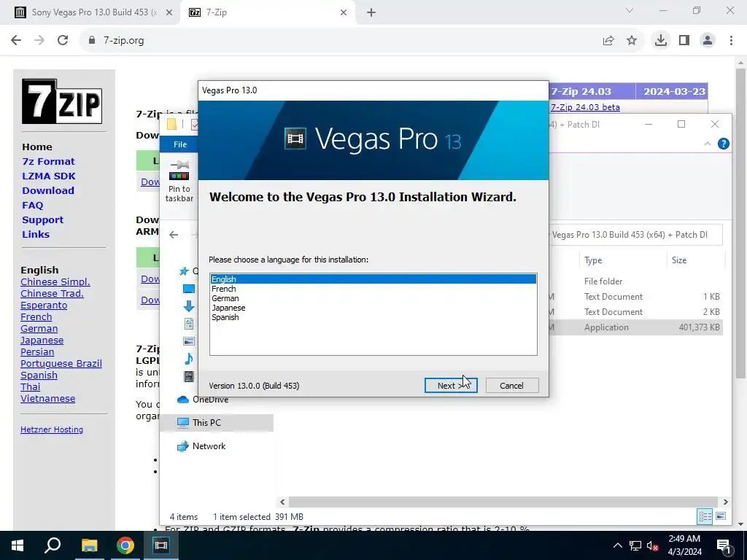The image size is (747, 560).
Task: Open Music folder icon in navigation pane
Action: [189, 359]
